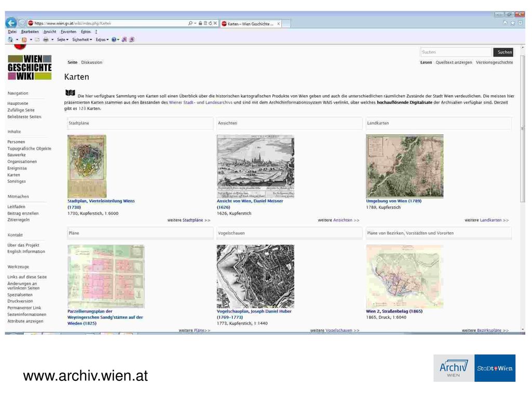Click the home page icon in command bar
The width and height of the screenshot is (532, 399).
pyautogui.click(x=10, y=39)
